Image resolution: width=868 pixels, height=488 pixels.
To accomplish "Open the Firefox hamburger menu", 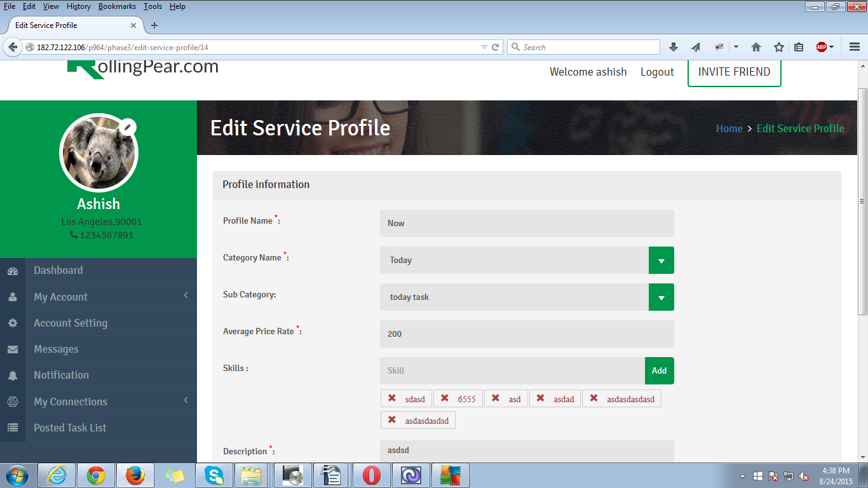I will [x=855, y=47].
